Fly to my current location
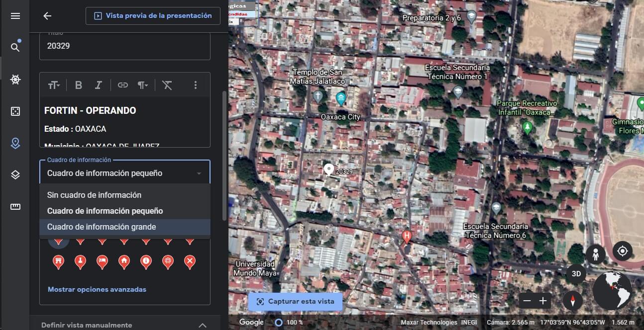This screenshot has height=330, width=644. tap(622, 251)
